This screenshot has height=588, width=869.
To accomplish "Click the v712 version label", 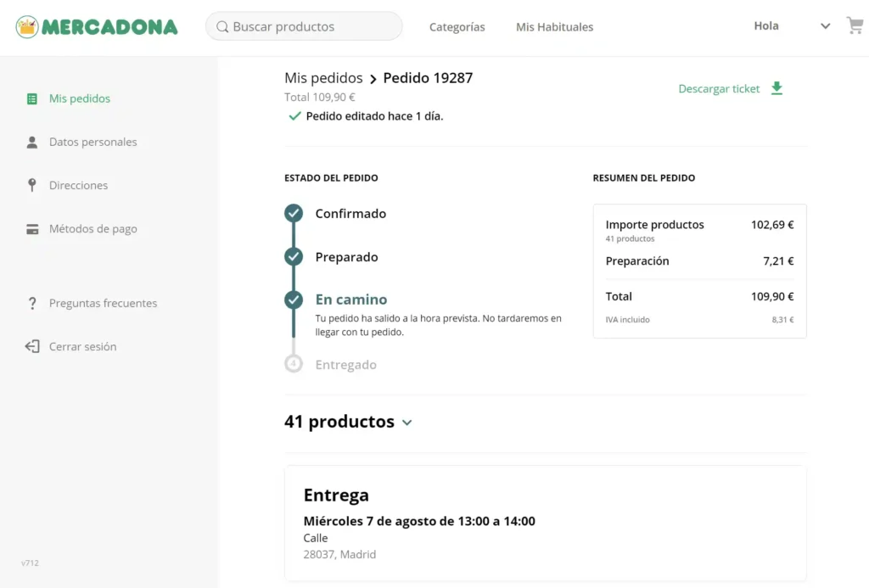I will (30, 563).
